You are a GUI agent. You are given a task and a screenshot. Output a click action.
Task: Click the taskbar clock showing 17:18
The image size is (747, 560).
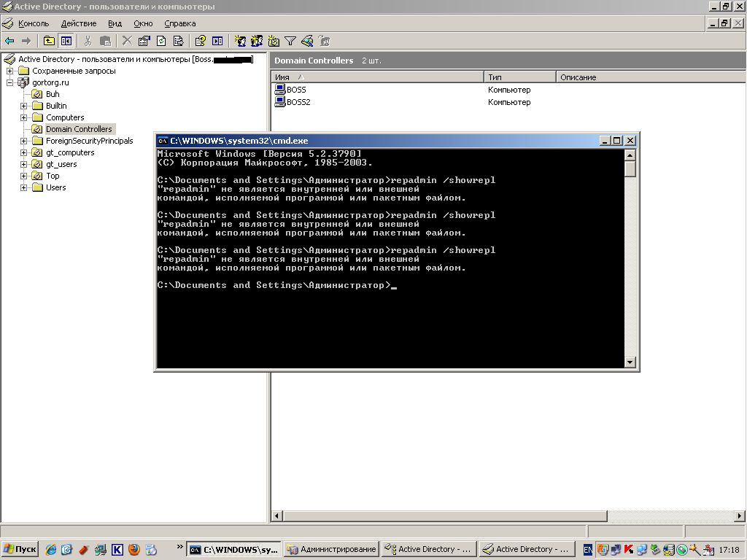point(729,550)
